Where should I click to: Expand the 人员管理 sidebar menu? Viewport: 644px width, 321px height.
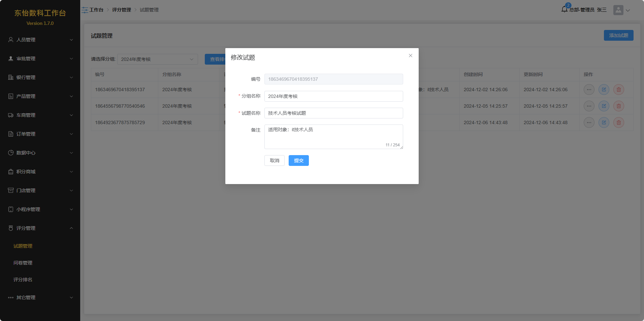pyautogui.click(x=40, y=40)
